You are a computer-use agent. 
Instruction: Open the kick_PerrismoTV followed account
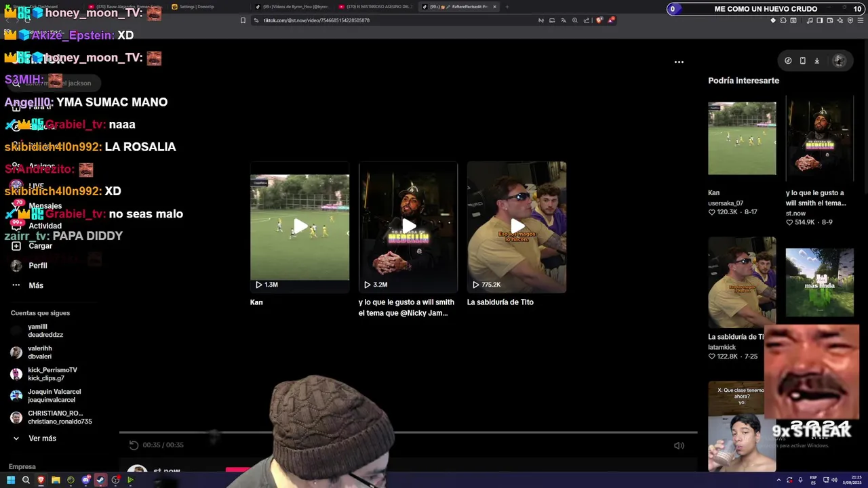click(52, 374)
